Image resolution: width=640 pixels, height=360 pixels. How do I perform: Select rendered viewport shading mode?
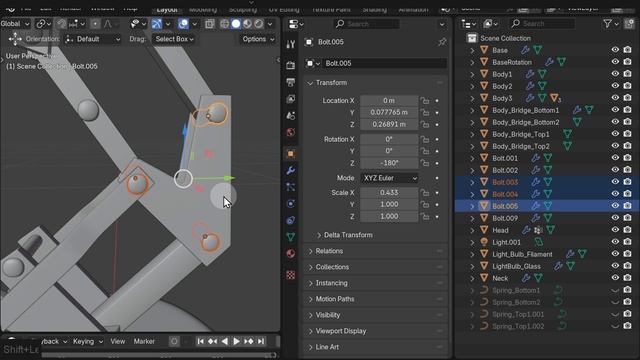259,24
